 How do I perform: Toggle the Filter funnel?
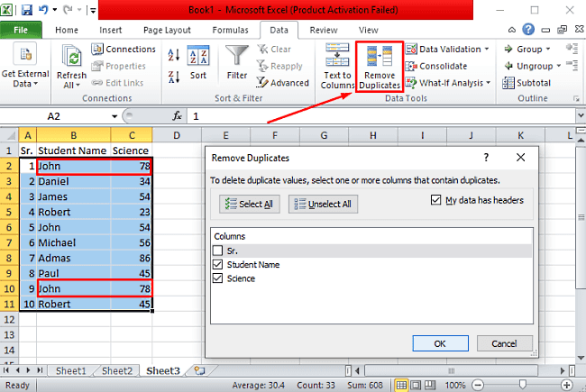click(237, 62)
